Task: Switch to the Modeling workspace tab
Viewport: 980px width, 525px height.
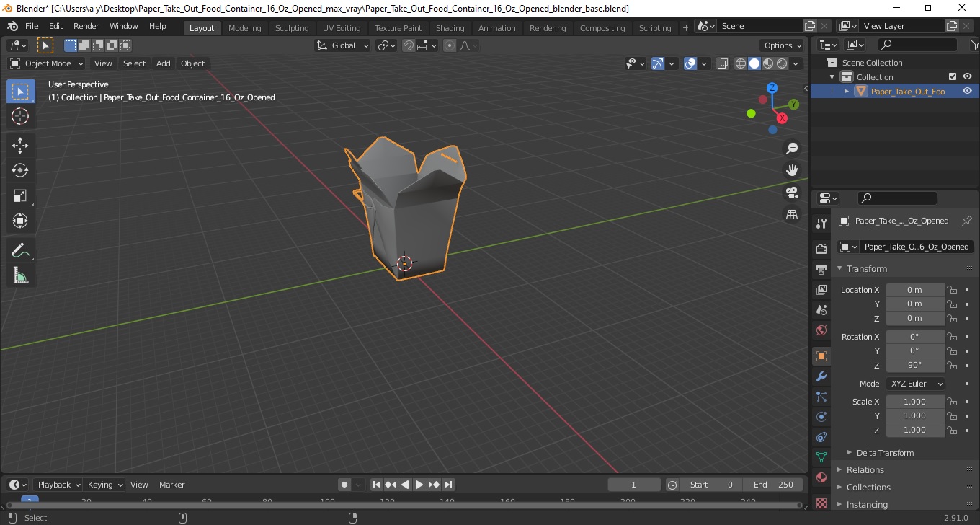Action: tap(244, 27)
